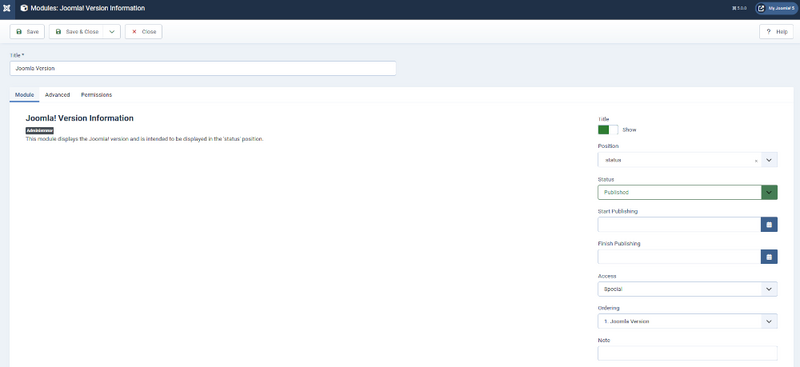Open the Help button
The width and height of the screenshot is (800, 367).
coord(777,32)
